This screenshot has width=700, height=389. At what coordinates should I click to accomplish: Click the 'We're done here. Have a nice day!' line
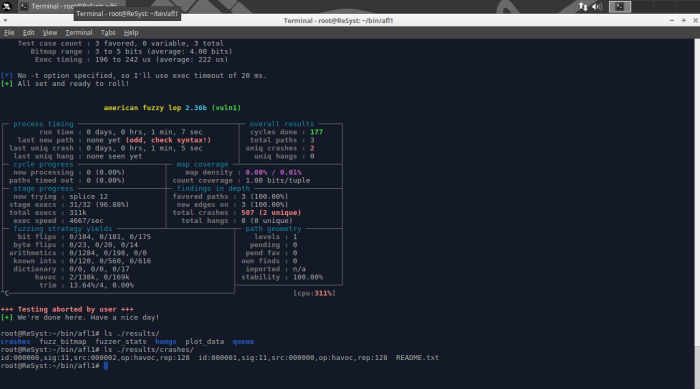coord(88,318)
